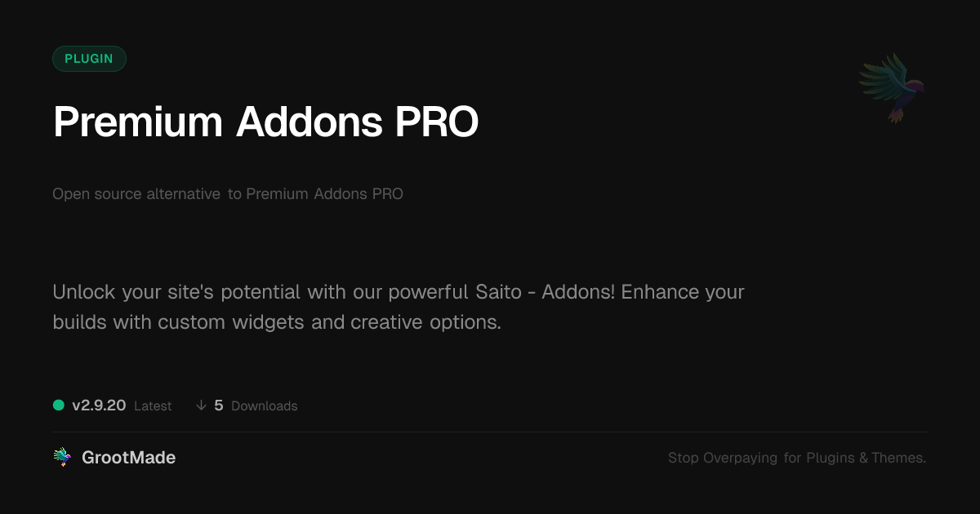Click "to Premium Addons PRO" in the subtitle
Screen dimensions: 980x514
pos(315,194)
